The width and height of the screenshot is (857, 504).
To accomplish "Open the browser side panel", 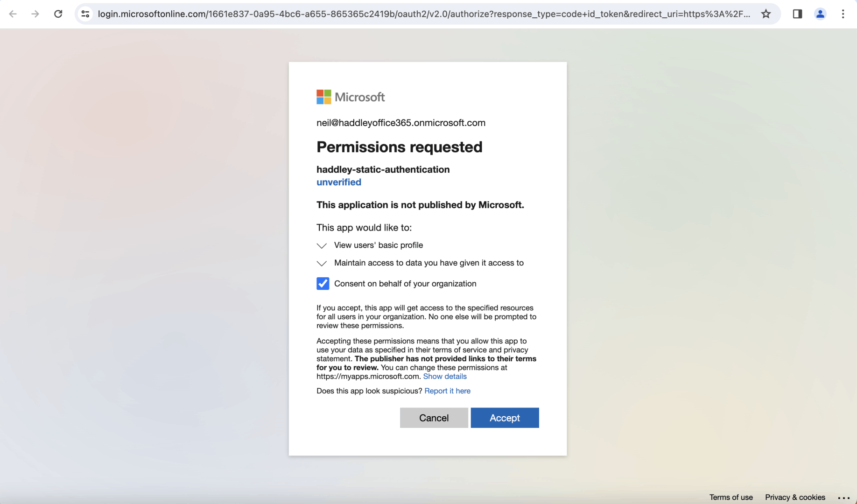I will pos(798,14).
